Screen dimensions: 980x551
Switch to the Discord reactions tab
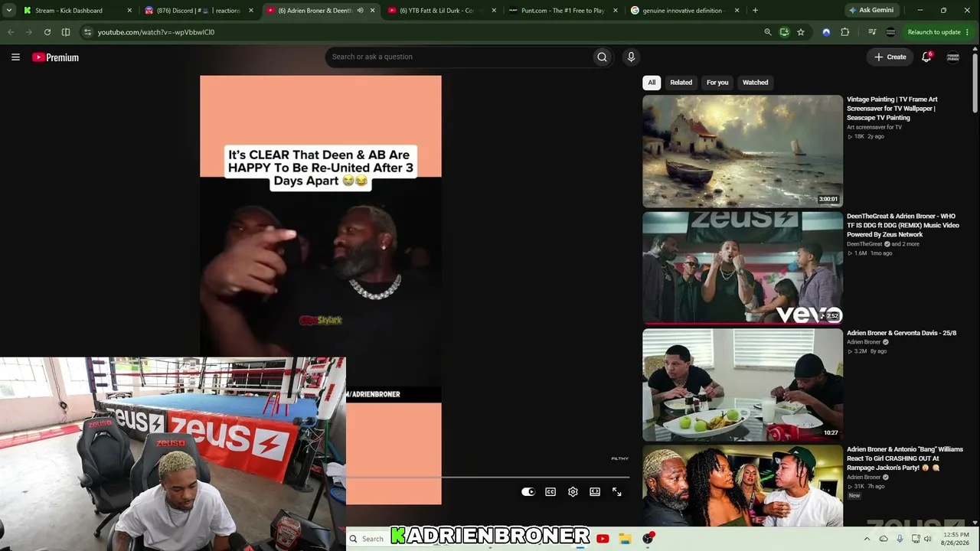pyautogui.click(x=199, y=11)
